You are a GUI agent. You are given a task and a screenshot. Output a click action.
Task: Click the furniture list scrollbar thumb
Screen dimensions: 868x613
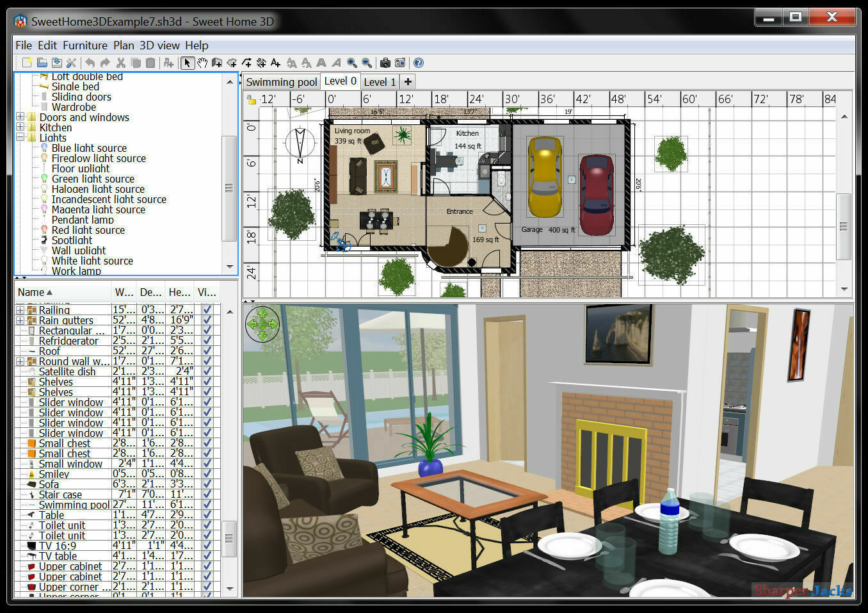click(x=229, y=539)
